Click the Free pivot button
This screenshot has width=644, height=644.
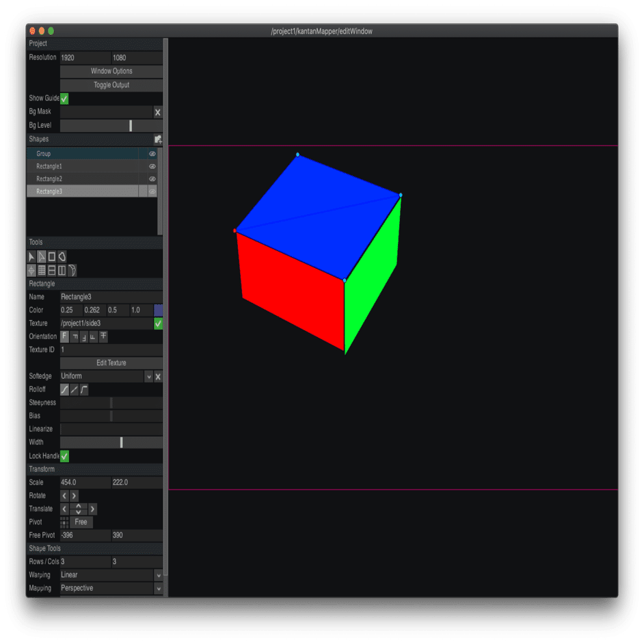(x=81, y=522)
